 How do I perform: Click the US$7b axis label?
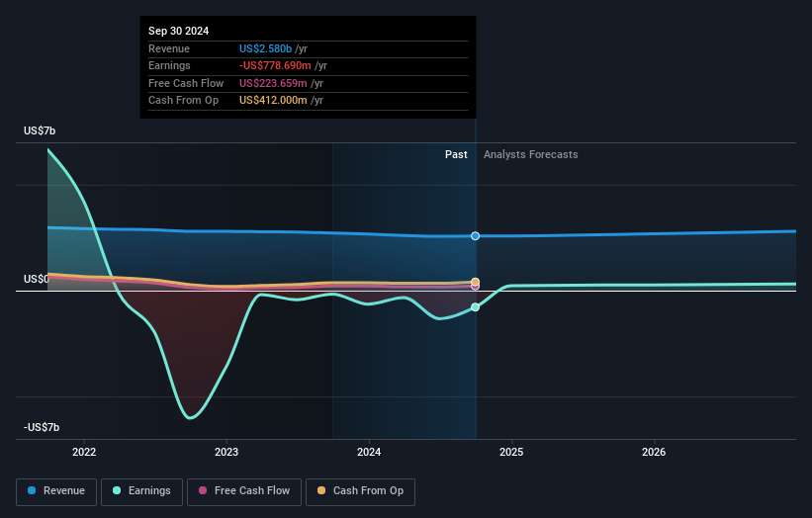point(40,130)
